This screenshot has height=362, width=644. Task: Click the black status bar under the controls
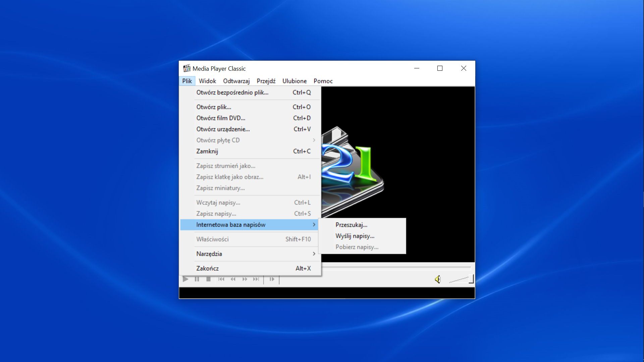tap(327, 293)
